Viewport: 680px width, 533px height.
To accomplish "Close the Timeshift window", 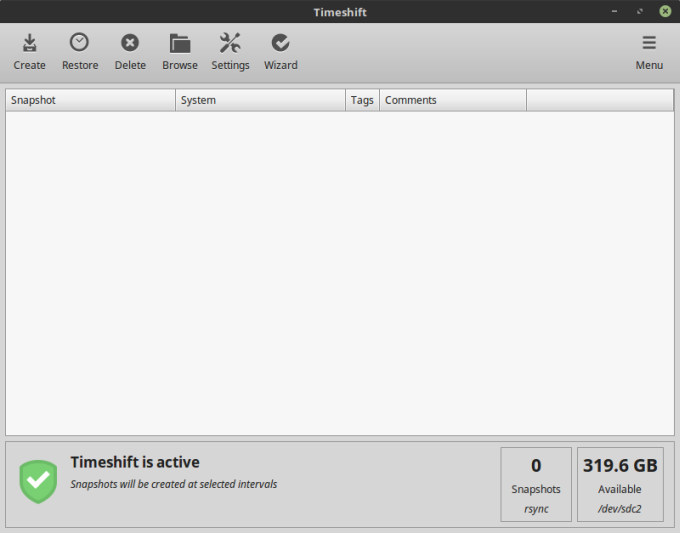I will coord(665,11).
